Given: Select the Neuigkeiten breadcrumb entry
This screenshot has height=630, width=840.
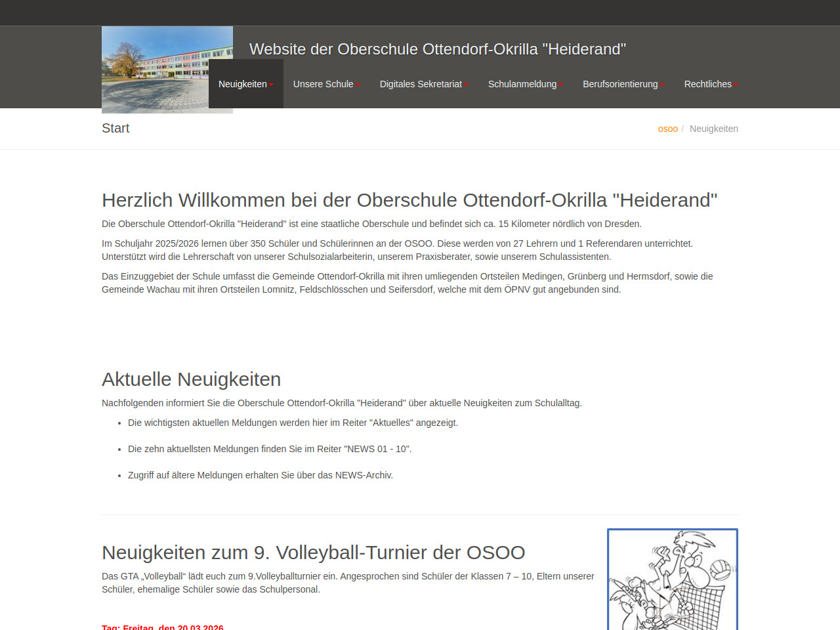Looking at the screenshot, I should click(x=713, y=129).
